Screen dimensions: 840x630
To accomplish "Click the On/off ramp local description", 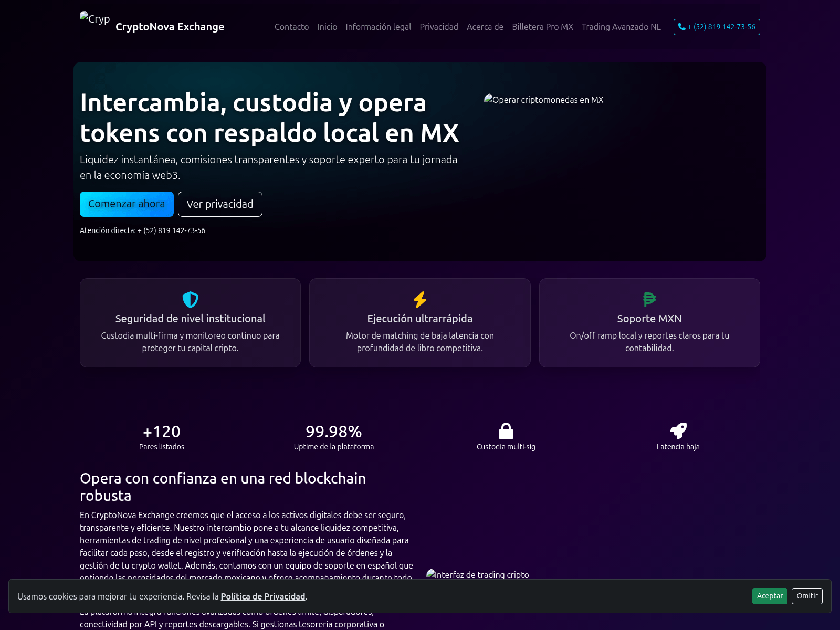I will 649,342.
